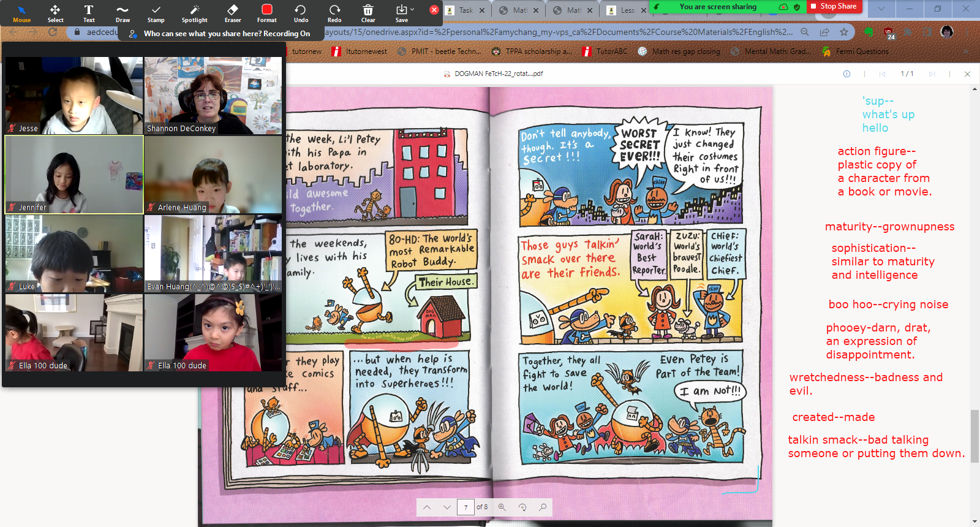Open the TutorABC bookmark
The height and width of the screenshot is (527, 980).
point(605,51)
